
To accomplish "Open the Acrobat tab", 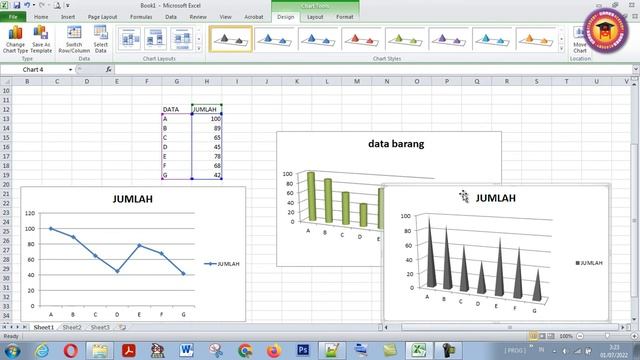I will point(253,17).
